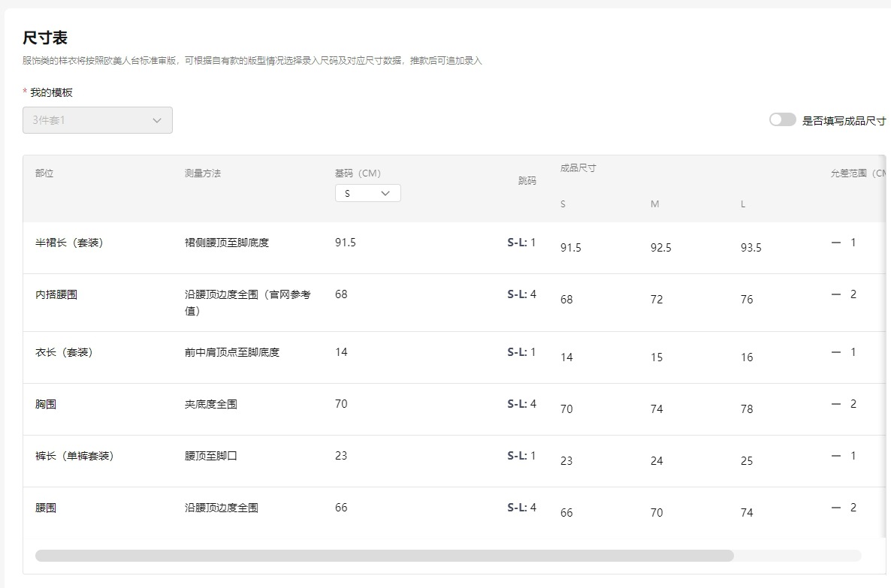
Task: Click measurement method 裙侧腰顶至脚底度
Action: [227, 243]
